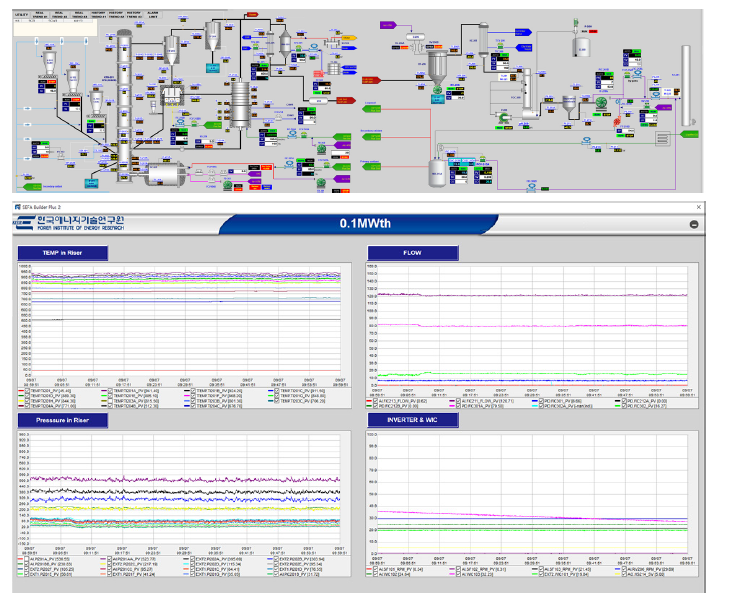Toggle AI.SF101_RPM_PV checkbox in Inverter legend
This screenshot has height=595, width=739.
point(376,569)
